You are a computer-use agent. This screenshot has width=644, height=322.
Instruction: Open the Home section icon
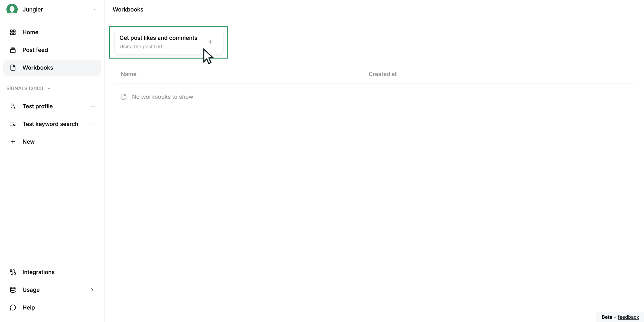pyautogui.click(x=13, y=32)
